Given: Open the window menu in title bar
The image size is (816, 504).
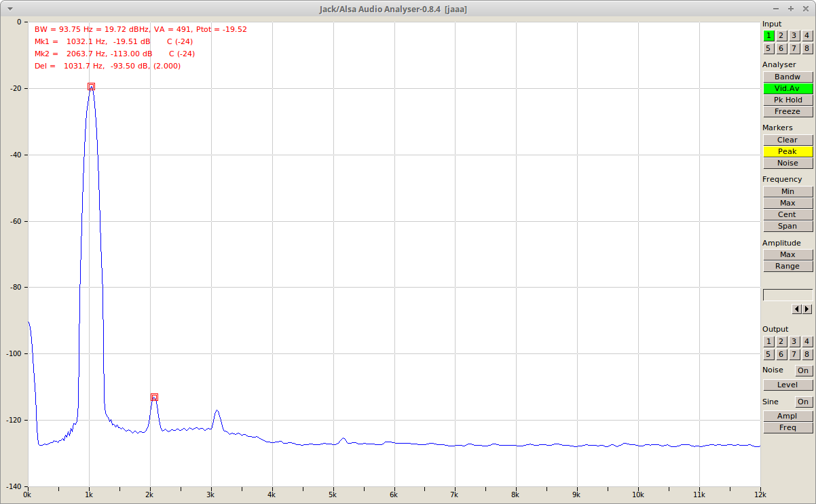Looking at the screenshot, I should click(10, 8).
